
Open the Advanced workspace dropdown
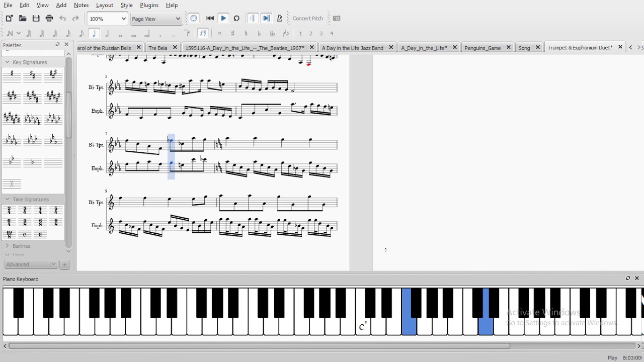point(31,264)
